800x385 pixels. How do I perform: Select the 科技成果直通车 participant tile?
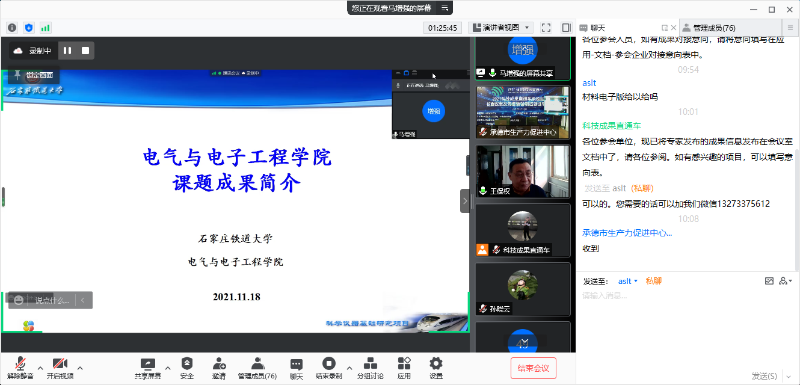(523, 230)
